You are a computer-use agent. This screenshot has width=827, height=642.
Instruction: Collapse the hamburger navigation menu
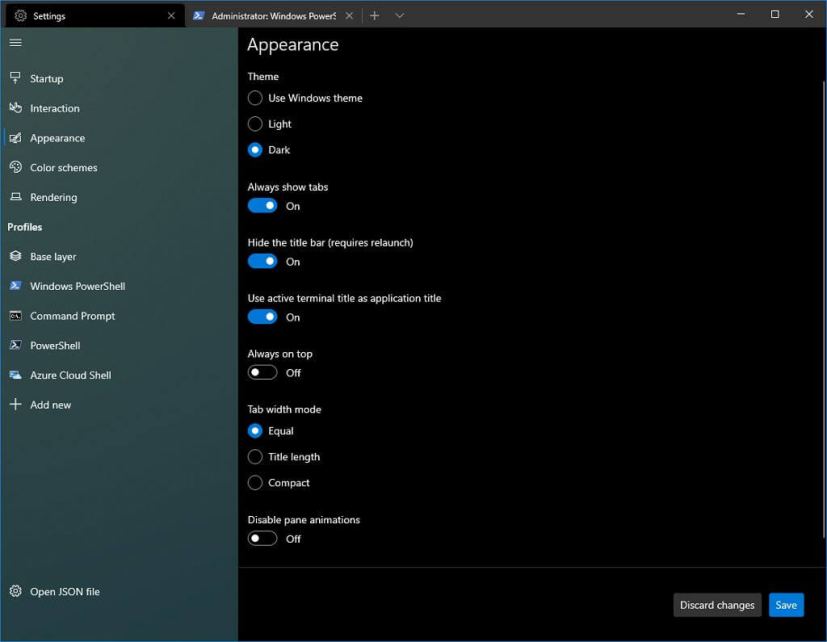click(16, 43)
